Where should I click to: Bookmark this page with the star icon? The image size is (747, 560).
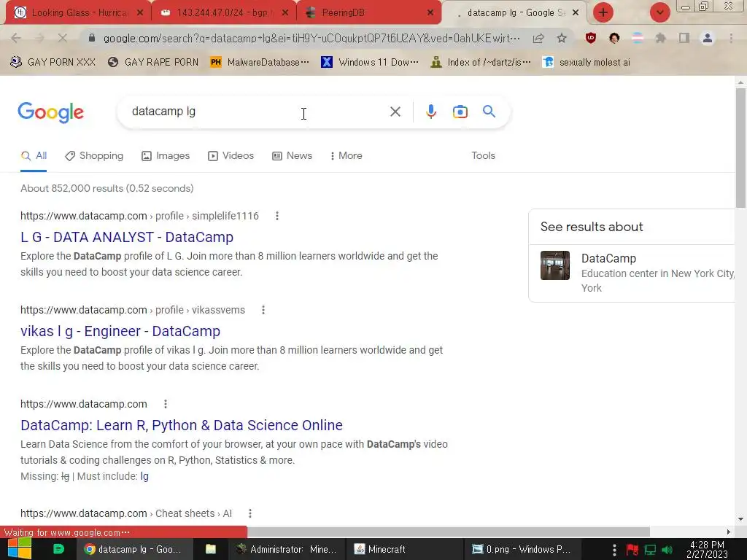tap(562, 38)
